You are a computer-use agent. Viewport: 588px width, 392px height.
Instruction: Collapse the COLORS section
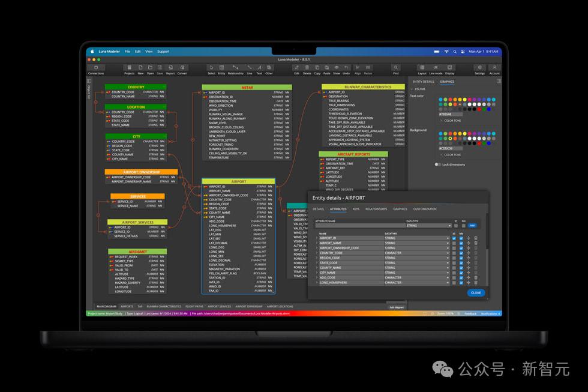click(418, 89)
